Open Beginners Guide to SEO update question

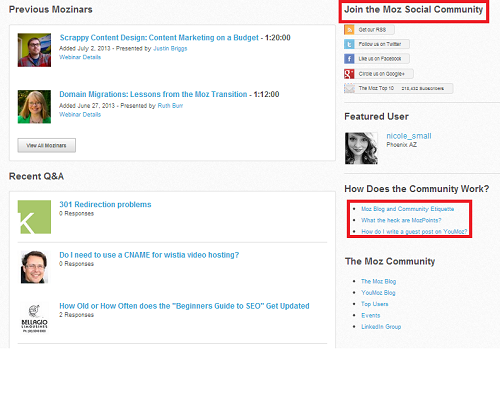(184, 306)
